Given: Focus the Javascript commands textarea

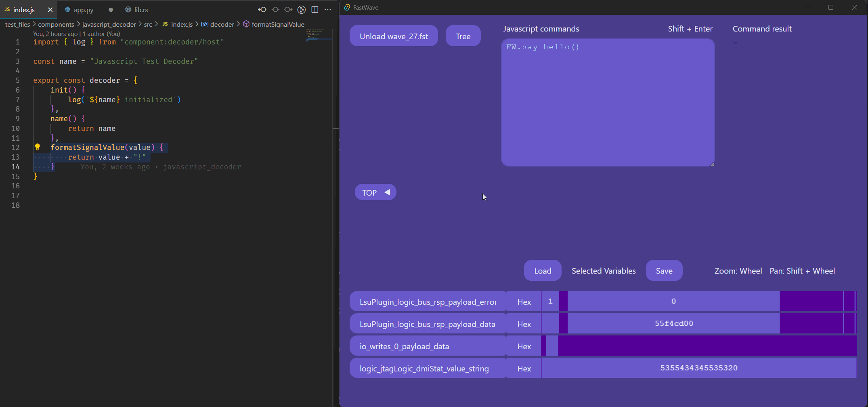Looking at the screenshot, I should coord(608,102).
